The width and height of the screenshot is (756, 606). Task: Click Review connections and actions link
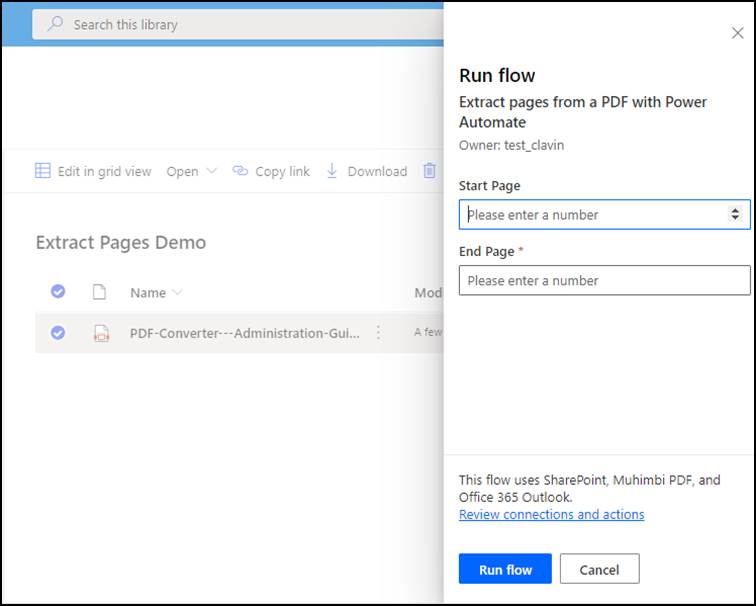pos(551,514)
